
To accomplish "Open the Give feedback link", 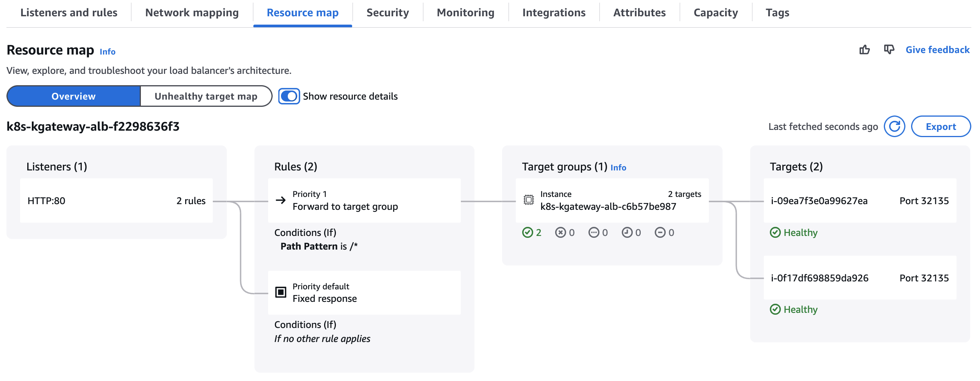I will click(937, 50).
